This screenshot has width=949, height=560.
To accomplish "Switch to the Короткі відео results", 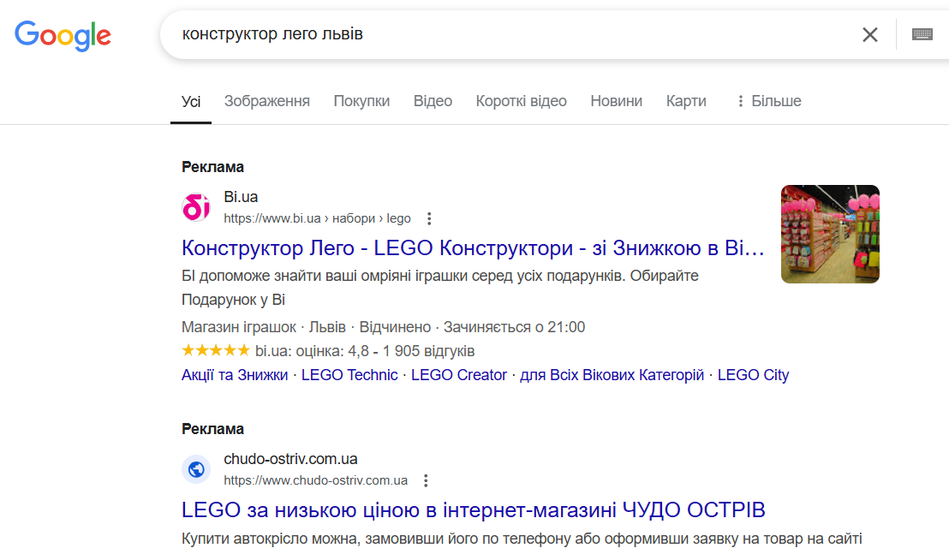I will tap(521, 100).
